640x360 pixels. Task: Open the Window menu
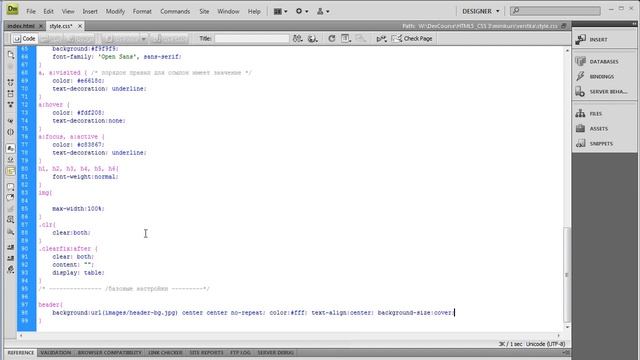pyautogui.click(x=228, y=11)
